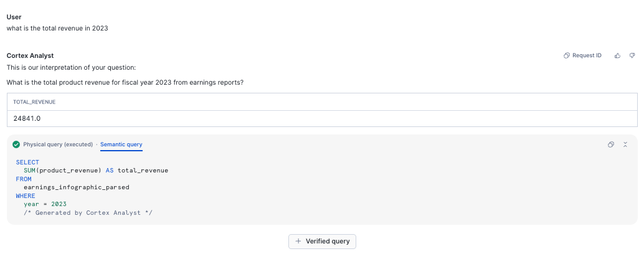
Task: Switch to the Physical query (executed) tab
Action: point(58,144)
